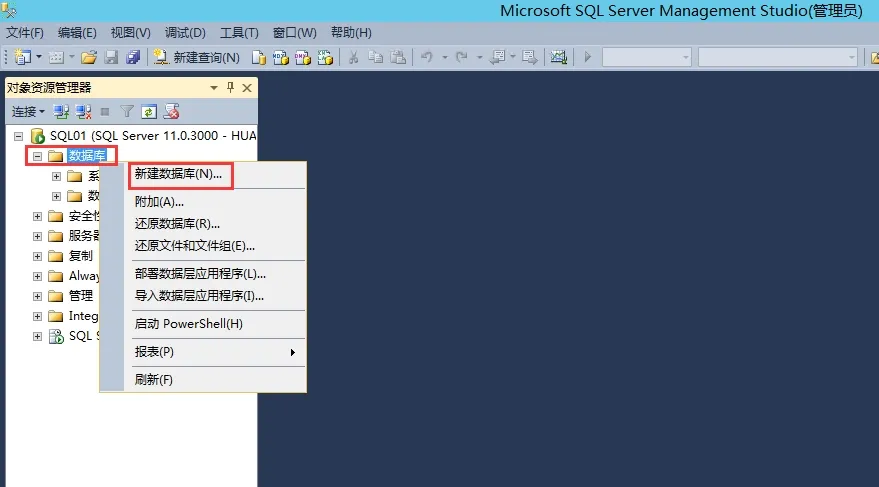Expand the 管理 node
The height and width of the screenshot is (487, 879).
[38, 296]
